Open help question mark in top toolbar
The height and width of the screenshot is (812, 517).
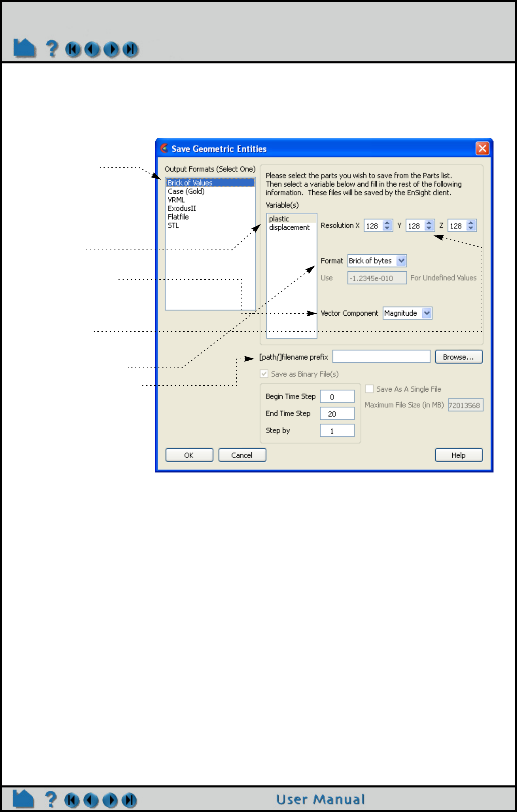(x=52, y=48)
